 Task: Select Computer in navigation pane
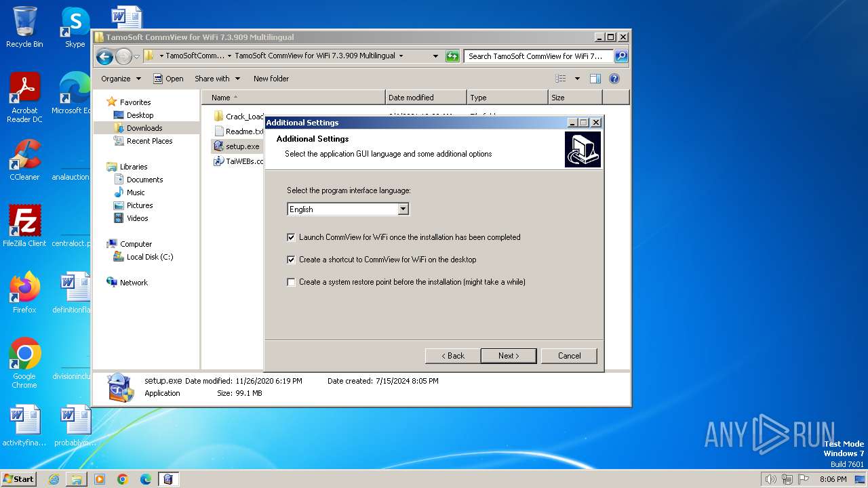136,244
